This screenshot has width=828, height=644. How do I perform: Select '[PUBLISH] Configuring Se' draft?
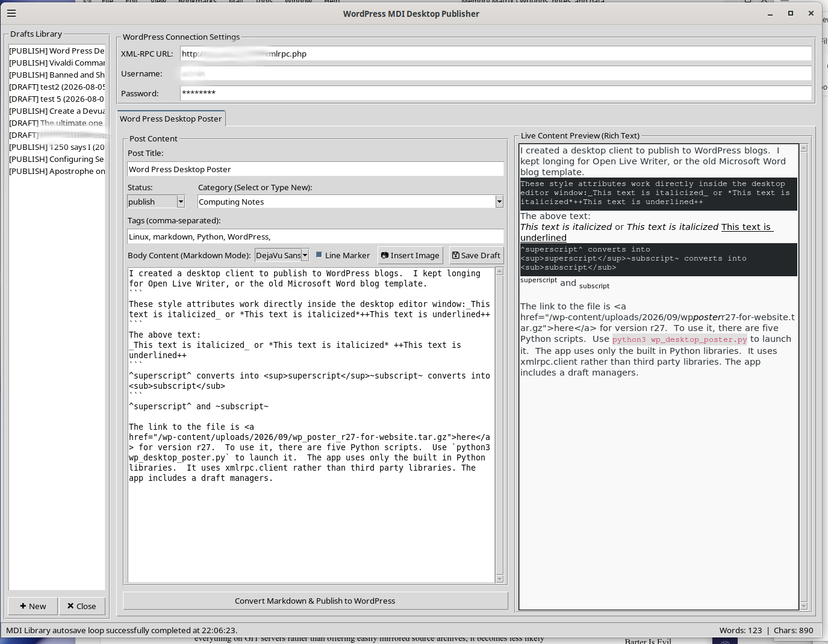(57, 159)
